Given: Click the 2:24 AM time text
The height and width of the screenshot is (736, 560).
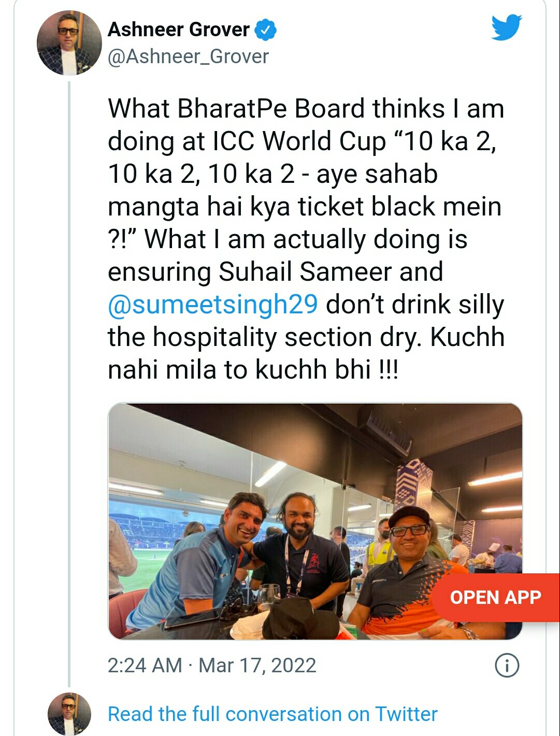Looking at the screenshot, I should click(x=145, y=665).
